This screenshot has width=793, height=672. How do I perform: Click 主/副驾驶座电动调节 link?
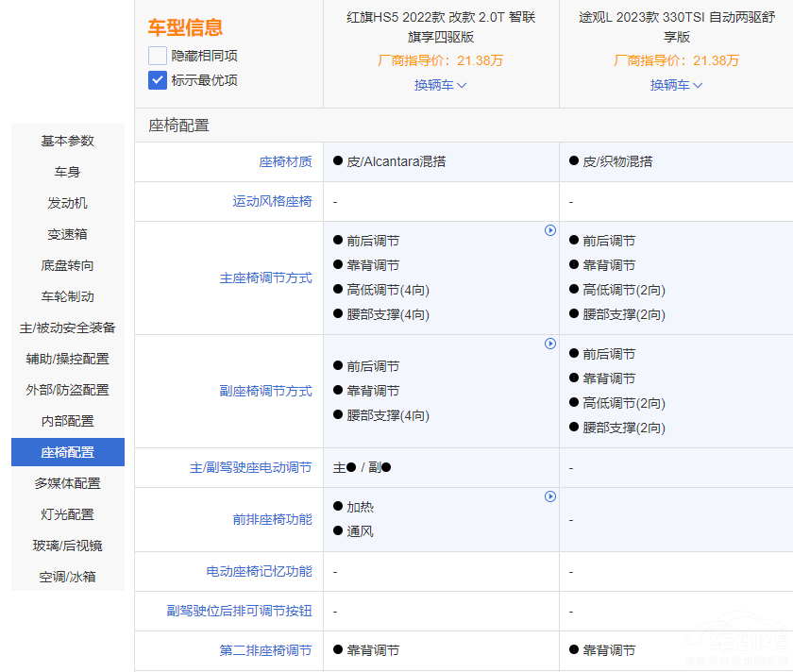[x=250, y=467]
